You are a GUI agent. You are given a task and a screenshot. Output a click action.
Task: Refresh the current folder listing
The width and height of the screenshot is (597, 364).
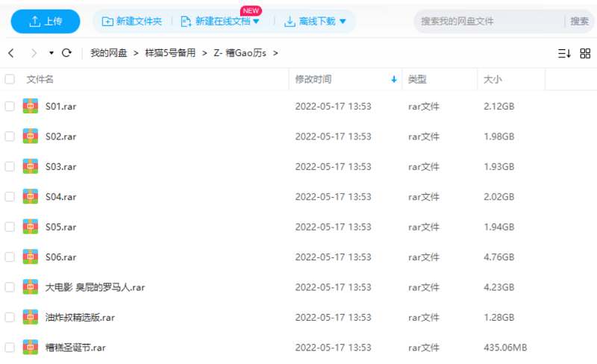tap(66, 53)
